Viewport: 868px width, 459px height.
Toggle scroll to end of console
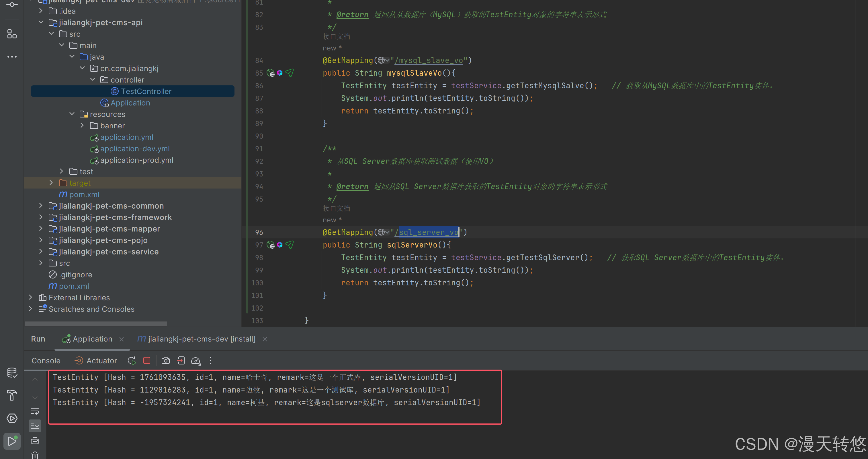tap(35, 426)
